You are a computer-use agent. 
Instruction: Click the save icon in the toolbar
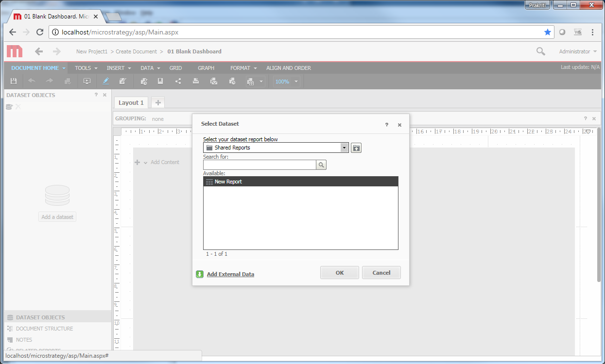pos(14,82)
